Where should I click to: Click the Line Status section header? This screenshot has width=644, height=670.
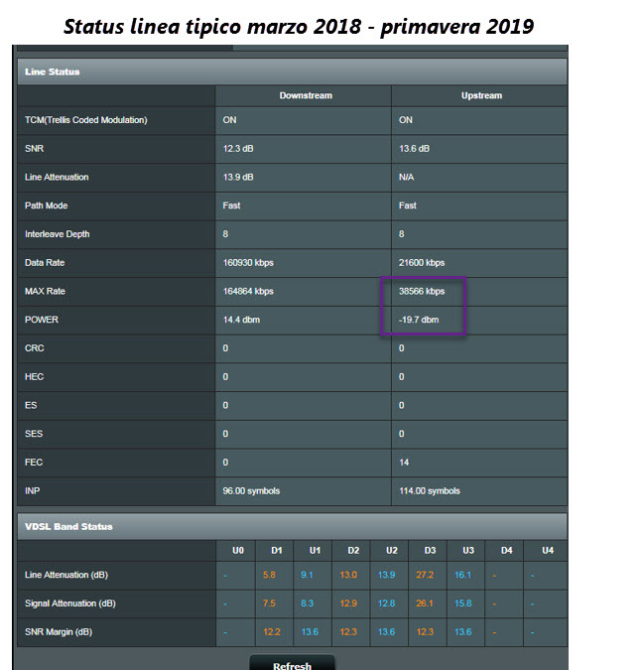[292, 71]
